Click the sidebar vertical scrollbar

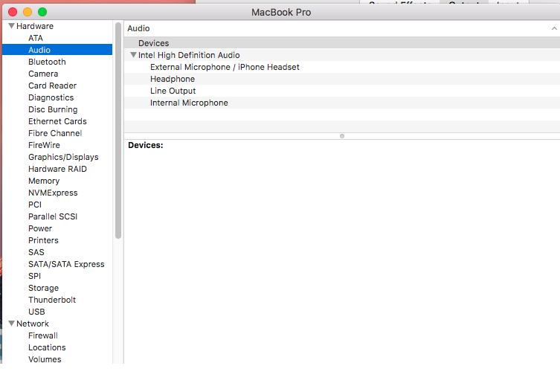click(118, 130)
